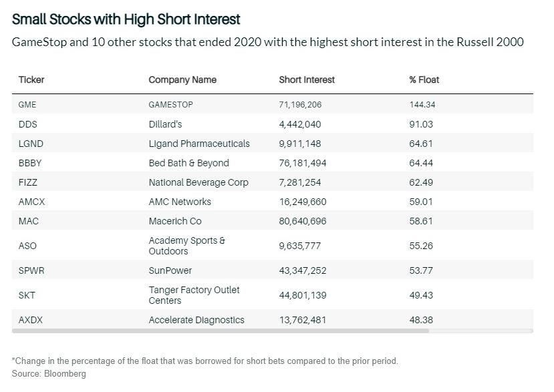This screenshot has height=392, width=554.
Task: Click Dillard's 91.03 percent float value
Action: (x=421, y=124)
